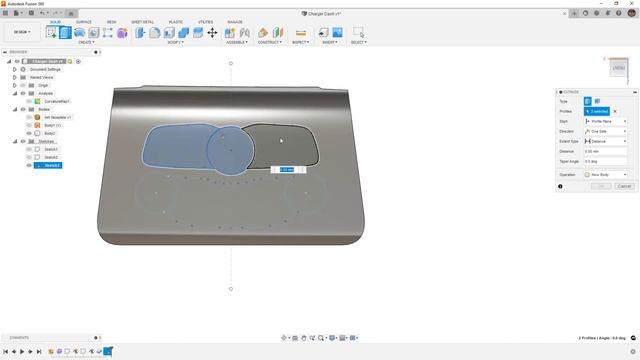
Task: Select the Combine tool icon
Action: 184,32
